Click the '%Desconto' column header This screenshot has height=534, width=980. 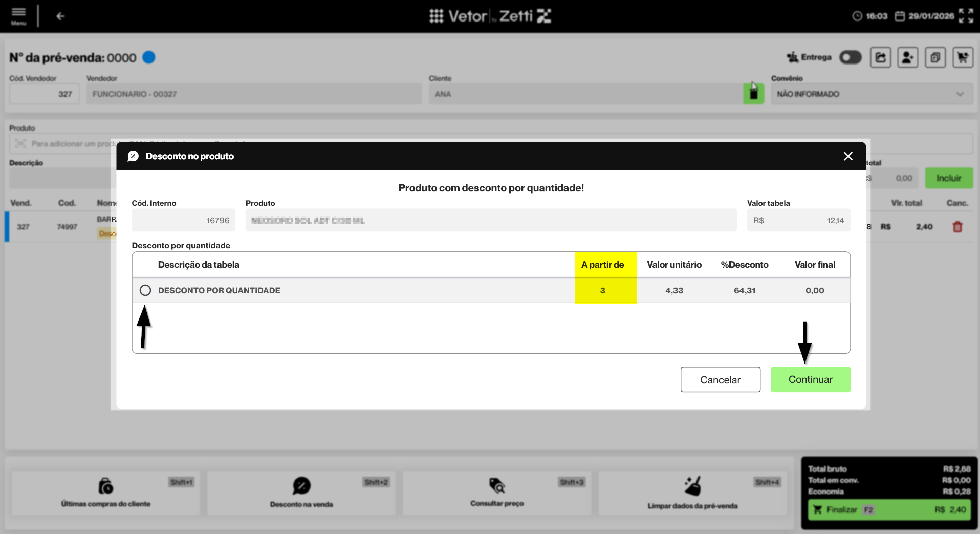(745, 265)
